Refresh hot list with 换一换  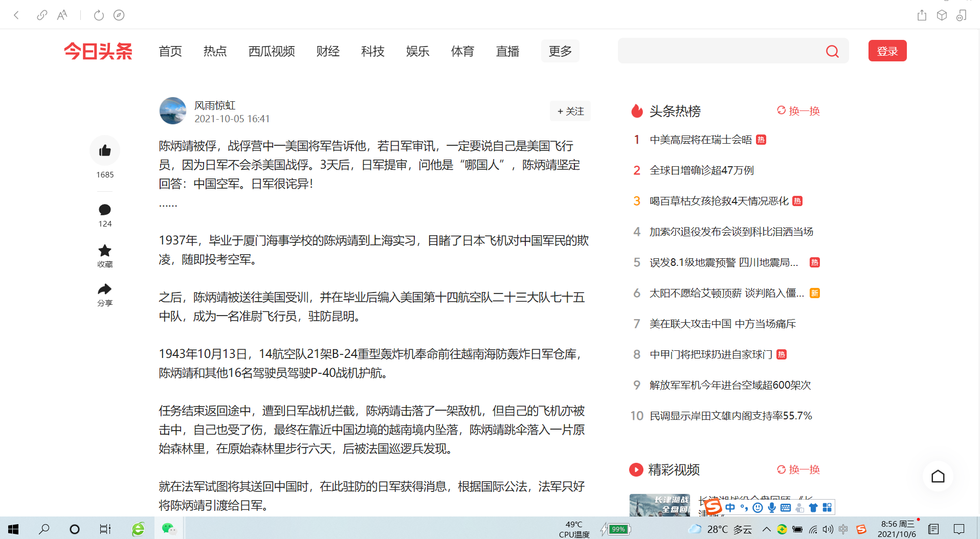[798, 111]
